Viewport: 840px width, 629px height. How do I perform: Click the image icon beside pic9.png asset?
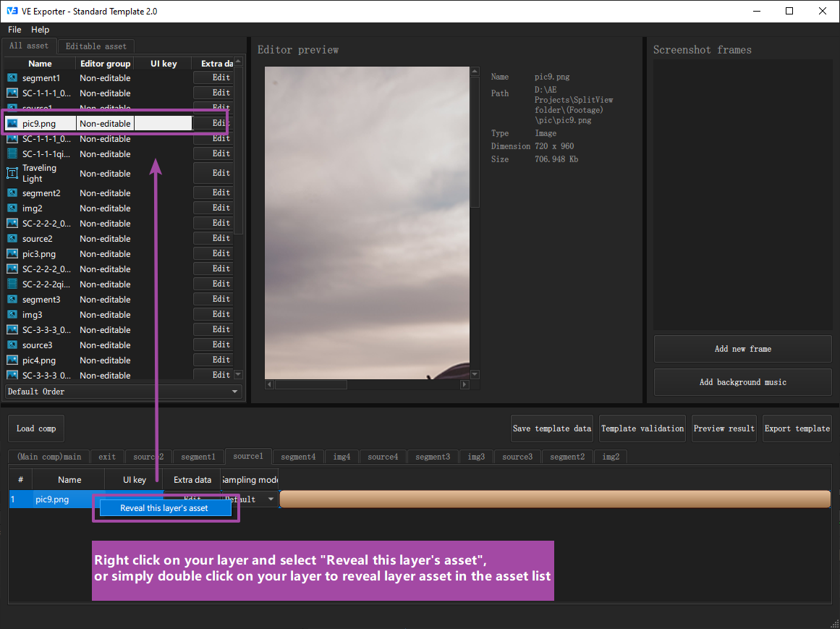(x=12, y=123)
